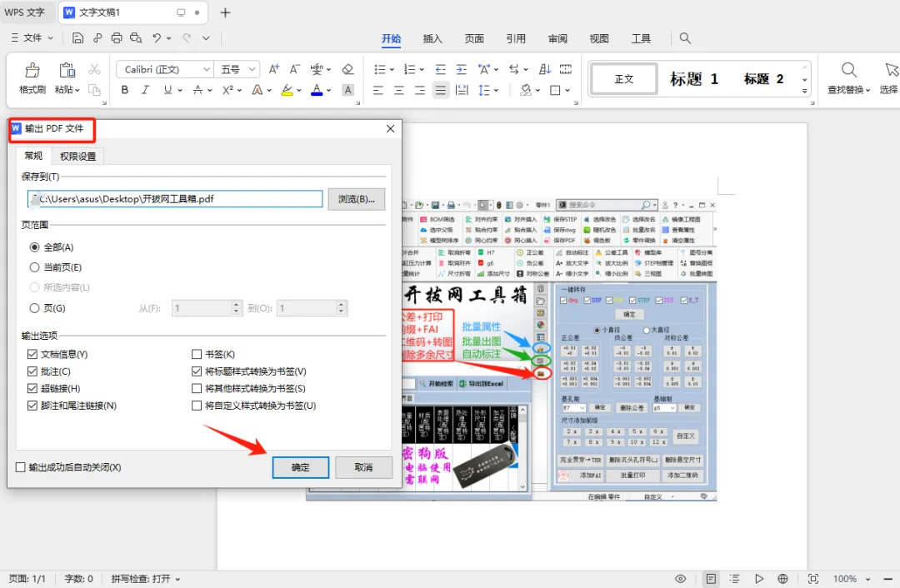Select 当前页(E) radio option
Screen dimensions: 900x588
(34, 267)
